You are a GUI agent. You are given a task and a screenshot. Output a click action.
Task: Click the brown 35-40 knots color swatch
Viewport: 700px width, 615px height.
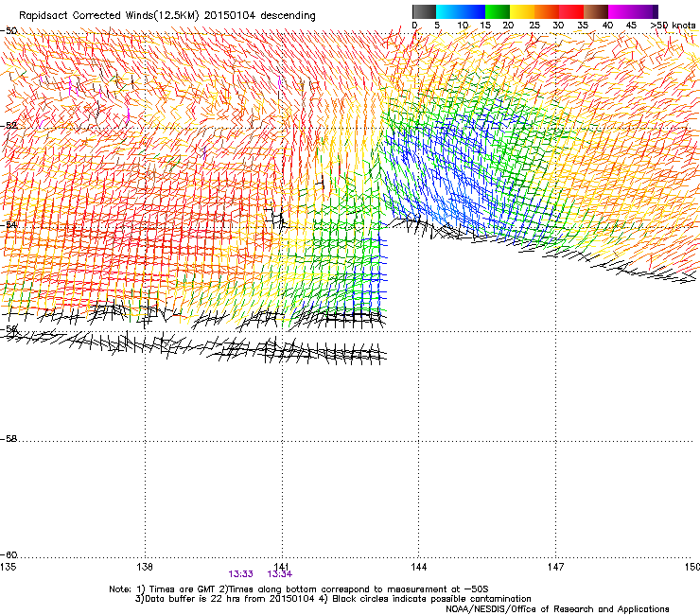coord(596,11)
